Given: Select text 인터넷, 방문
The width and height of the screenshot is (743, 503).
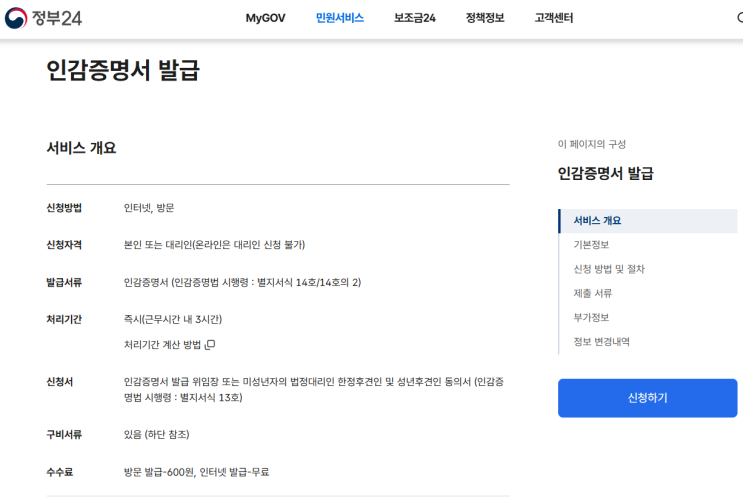Looking at the screenshot, I should click(149, 208).
